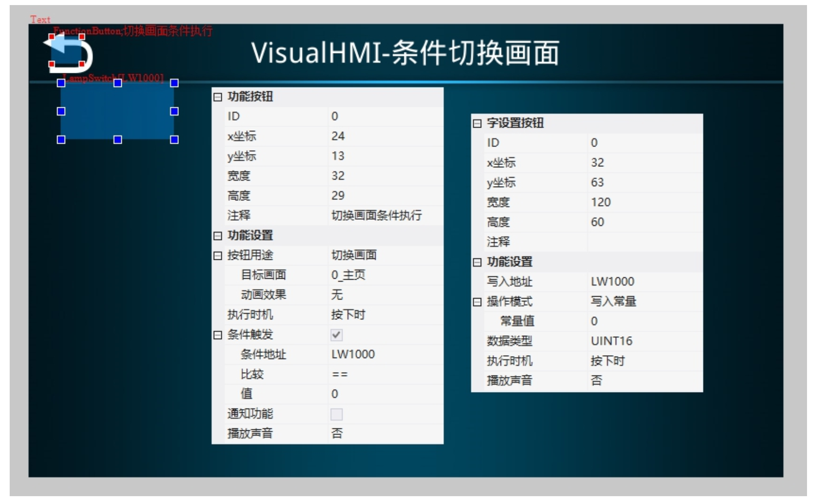Viewport: 813px width, 504px height.
Task: Enable the 通知功能 checkbox
Action: coord(336,414)
